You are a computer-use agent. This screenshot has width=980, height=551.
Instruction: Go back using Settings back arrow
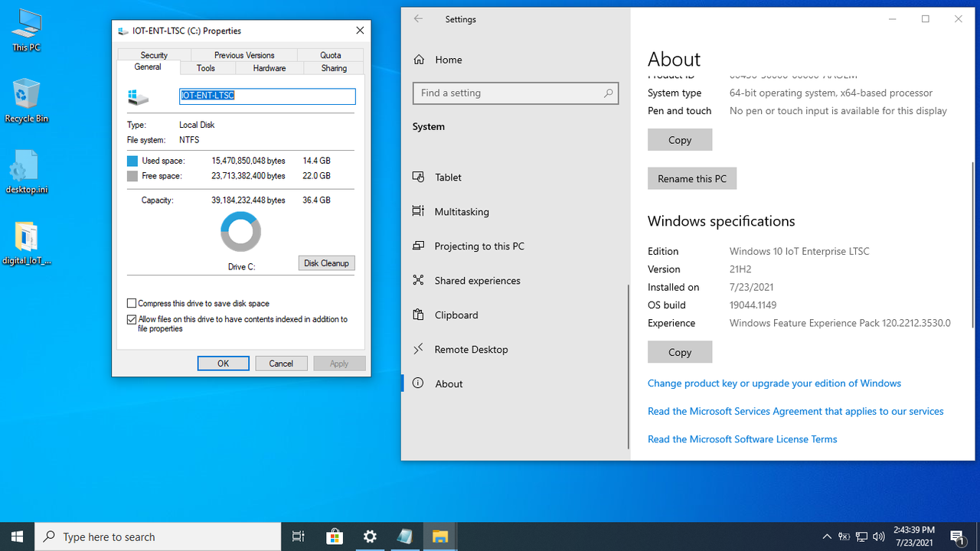point(418,19)
